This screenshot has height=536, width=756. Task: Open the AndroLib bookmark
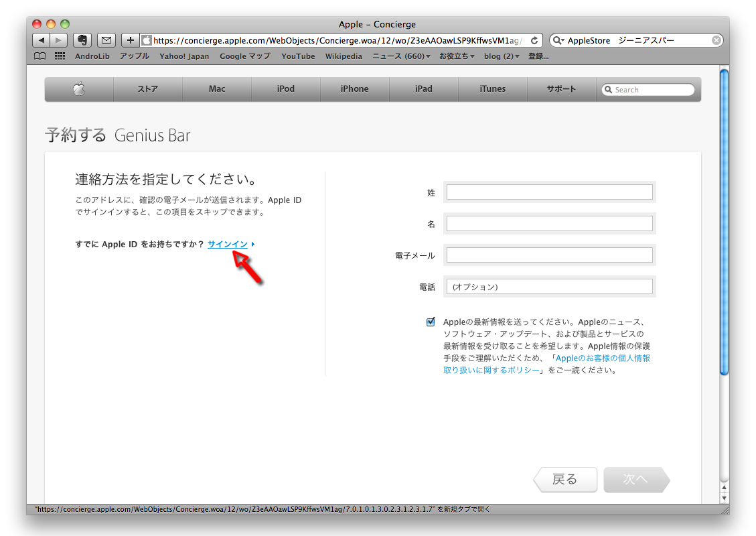[92, 56]
